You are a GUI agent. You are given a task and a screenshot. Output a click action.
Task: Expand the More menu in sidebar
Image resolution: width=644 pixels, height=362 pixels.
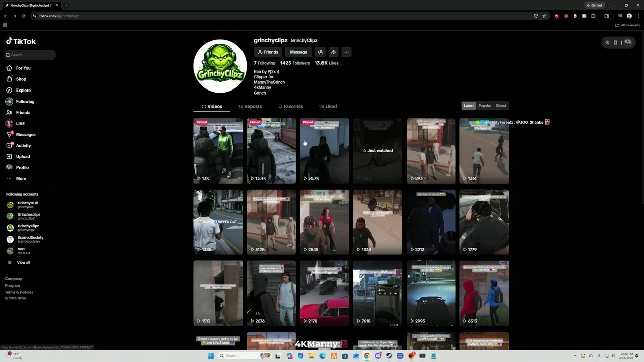(x=16, y=179)
